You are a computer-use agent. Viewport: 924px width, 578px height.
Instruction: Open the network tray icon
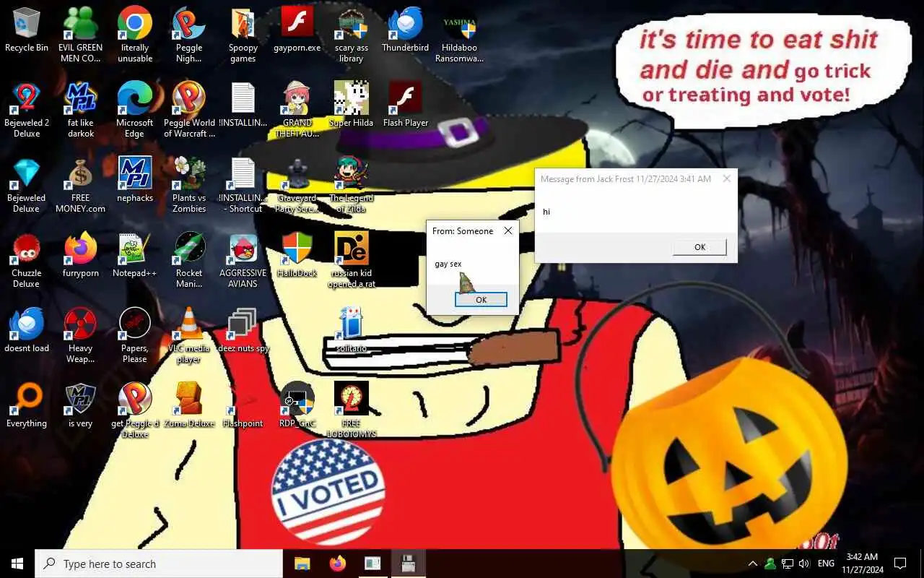[x=788, y=564]
